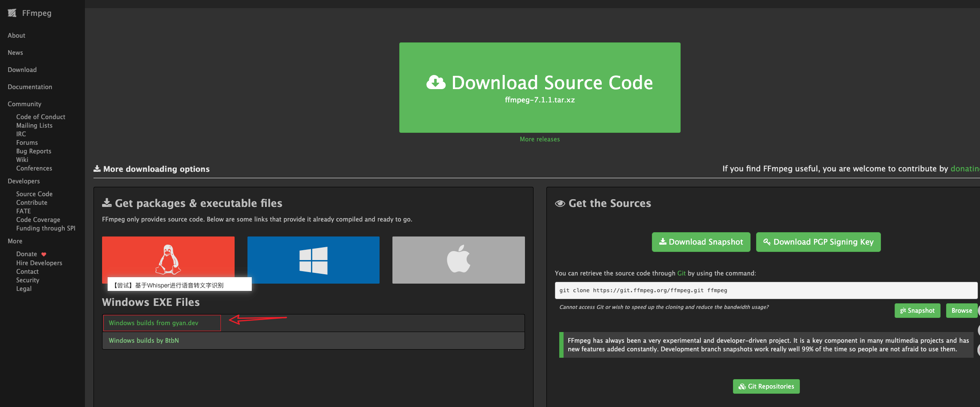Open the Git hyperlink in sources text
The image size is (980, 407).
[x=681, y=273]
